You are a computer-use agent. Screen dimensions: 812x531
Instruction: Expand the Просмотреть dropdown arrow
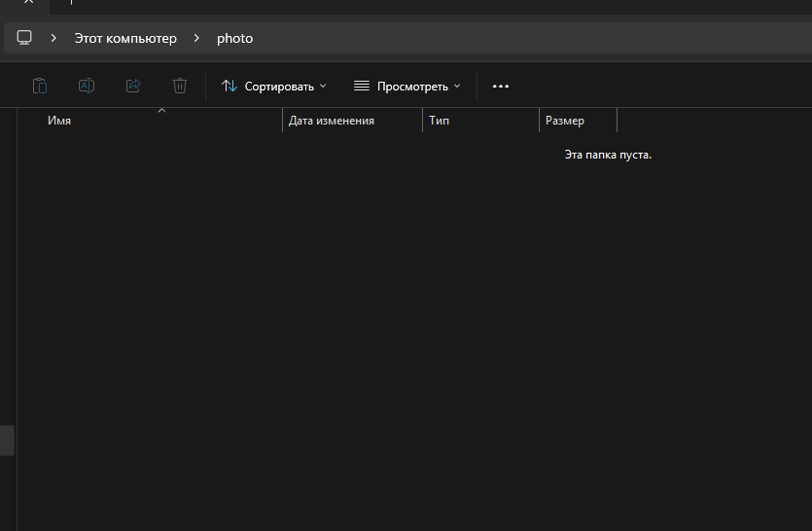457,86
